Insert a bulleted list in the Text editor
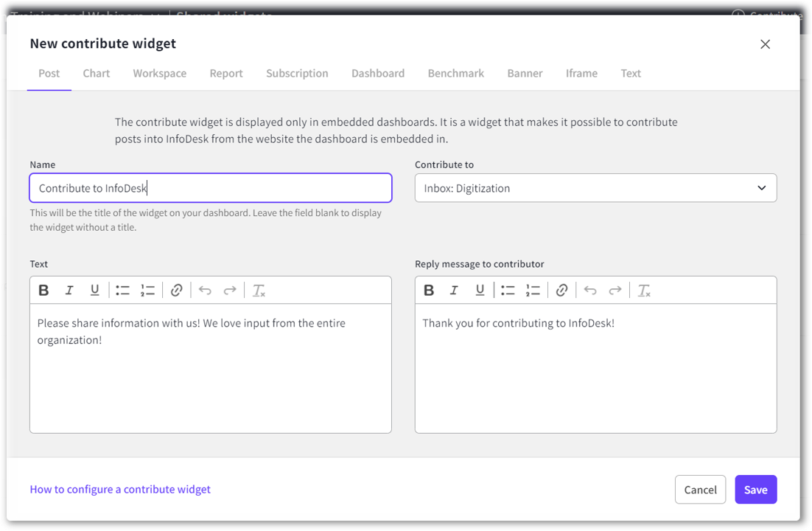812x531 pixels. coord(122,290)
